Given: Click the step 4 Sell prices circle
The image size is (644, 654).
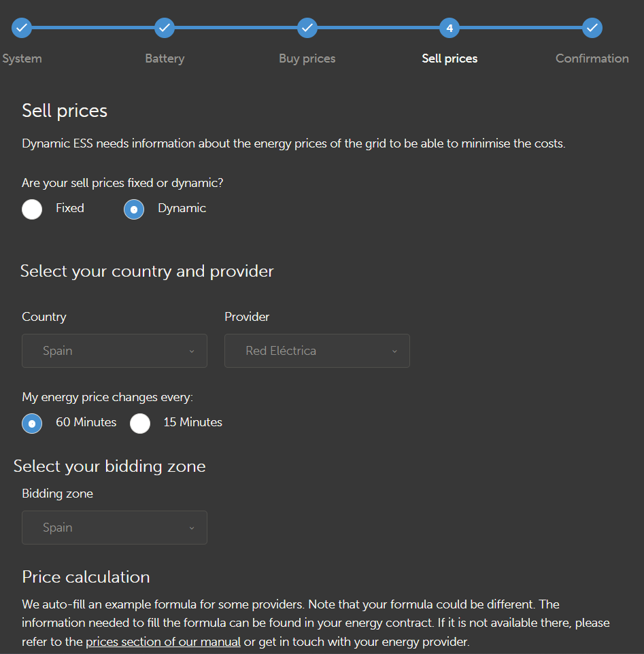Looking at the screenshot, I should (450, 28).
